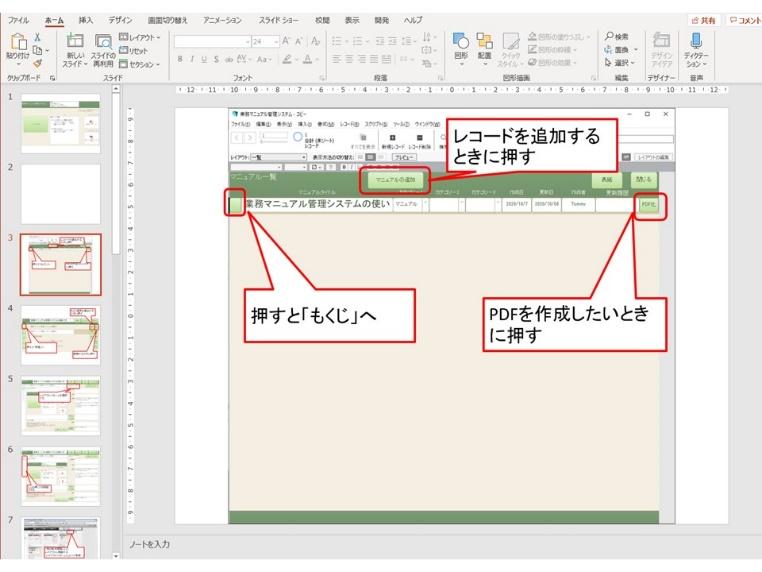Toggle align text left
The width and height of the screenshot is (762, 572).
[336, 59]
